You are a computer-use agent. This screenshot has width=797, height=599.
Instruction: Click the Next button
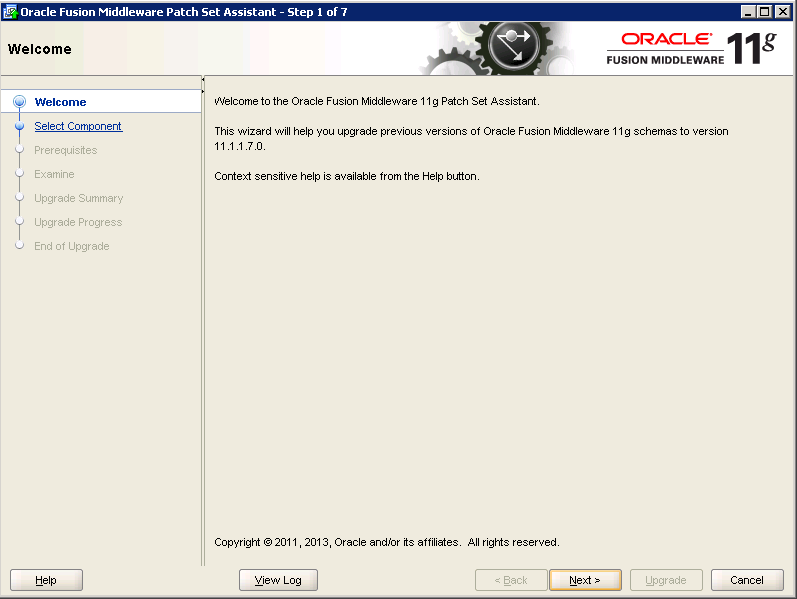(x=585, y=580)
